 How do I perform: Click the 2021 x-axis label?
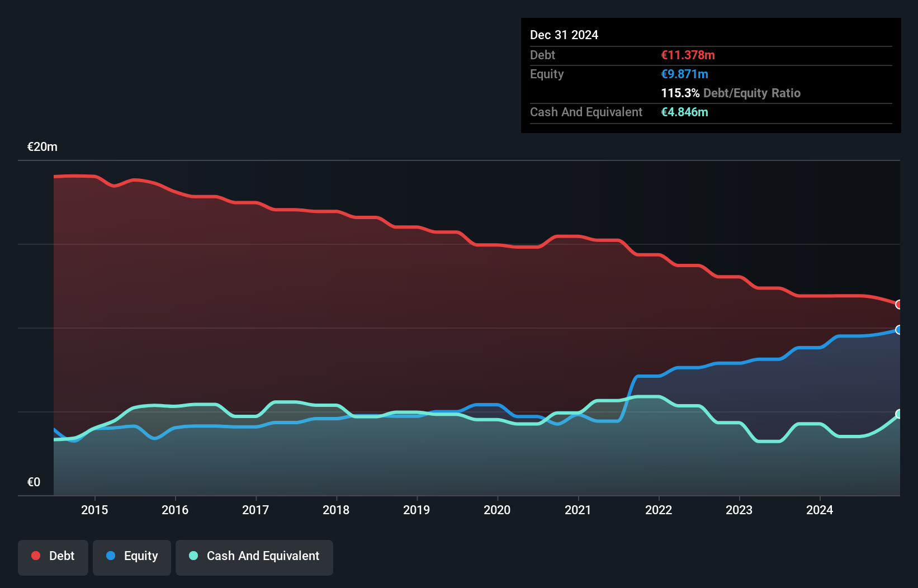coord(578,510)
